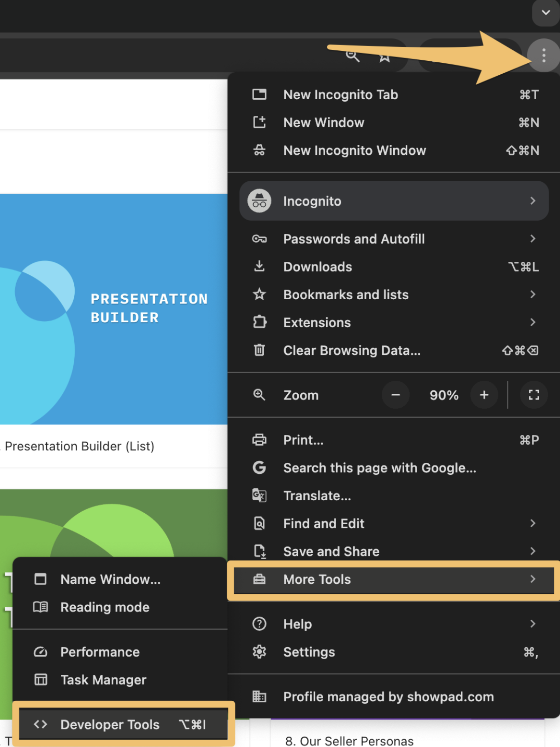Open the green card thumbnail
This screenshot has height=747, width=560.
pos(114,523)
